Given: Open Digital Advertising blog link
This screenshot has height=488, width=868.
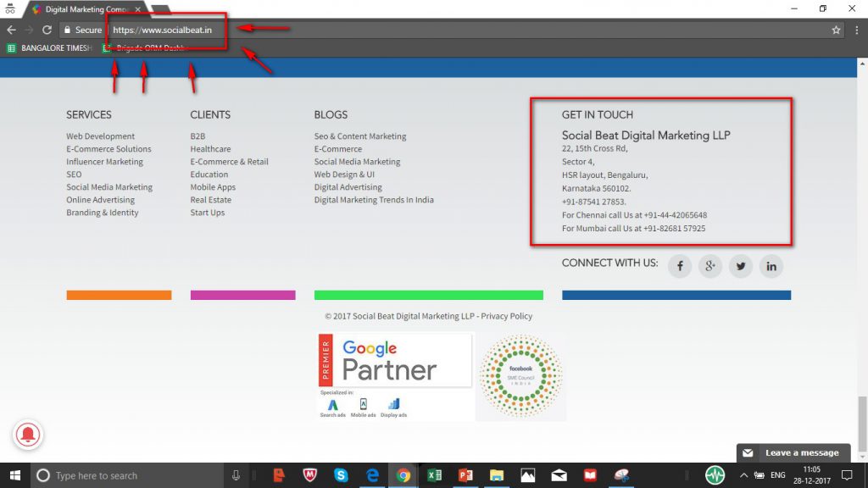Looking at the screenshot, I should [x=348, y=187].
